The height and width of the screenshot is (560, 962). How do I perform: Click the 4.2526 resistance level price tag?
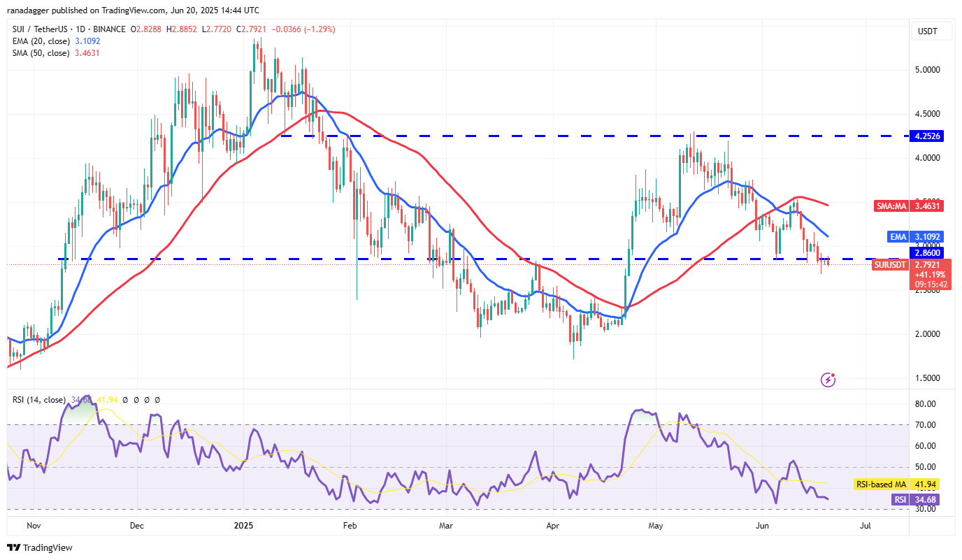928,136
